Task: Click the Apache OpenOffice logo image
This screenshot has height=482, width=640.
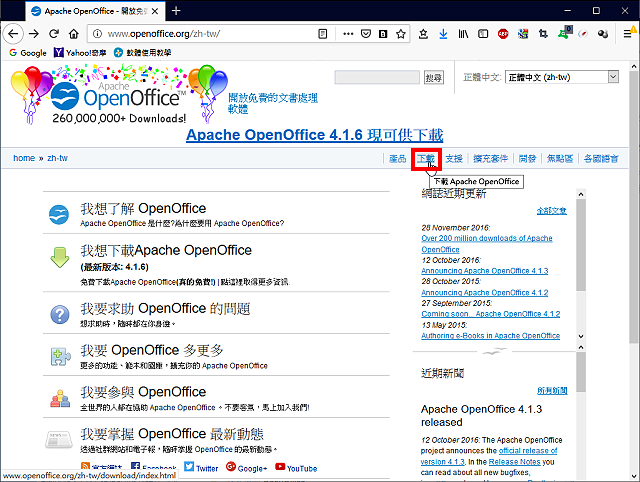Action: coord(119,95)
